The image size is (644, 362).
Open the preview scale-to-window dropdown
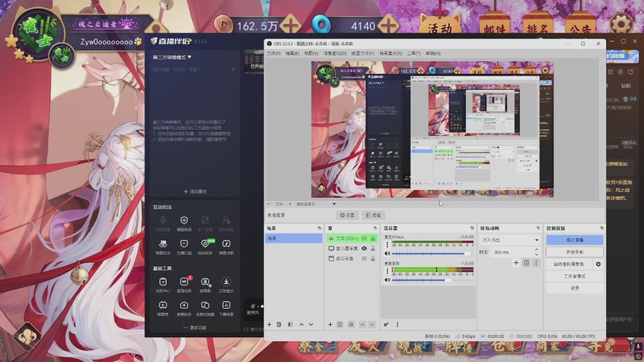(316, 204)
